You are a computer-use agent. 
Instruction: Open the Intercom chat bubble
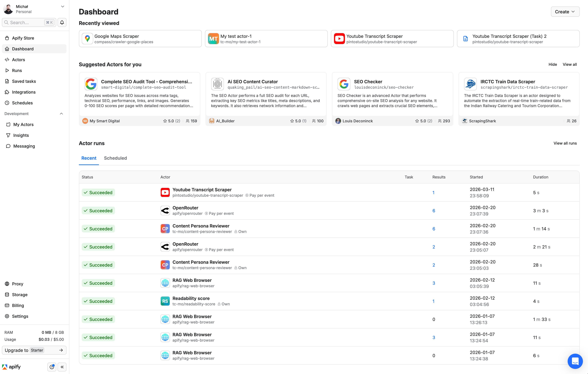pyautogui.click(x=575, y=361)
